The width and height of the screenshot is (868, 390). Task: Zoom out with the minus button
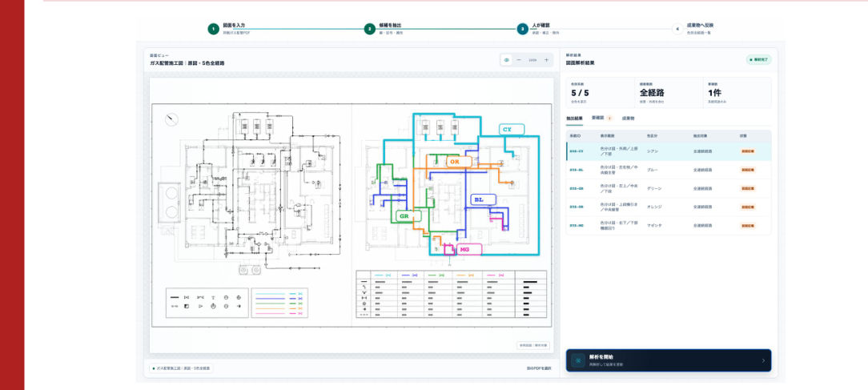[519, 60]
